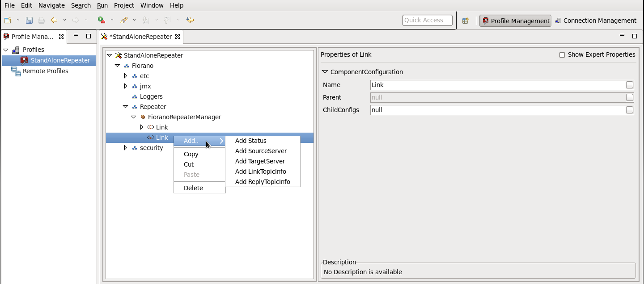Click the Run launch toolbar icon
644x284 pixels.
102,20
